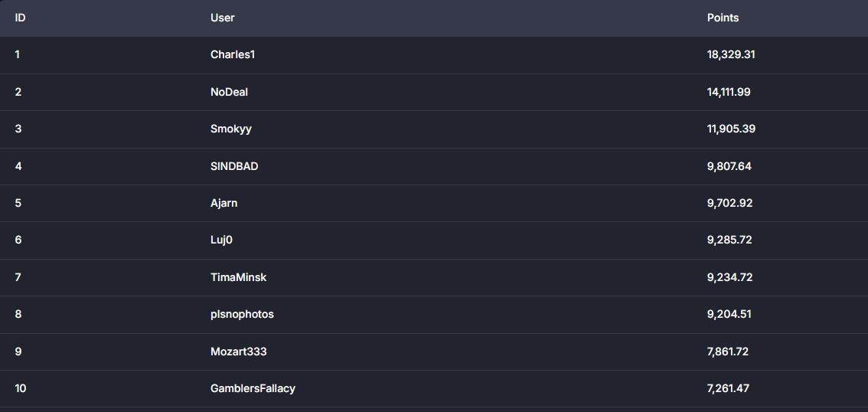The image size is (868, 412).
Task: Click the 9,234.72 points value
Action: (x=729, y=277)
